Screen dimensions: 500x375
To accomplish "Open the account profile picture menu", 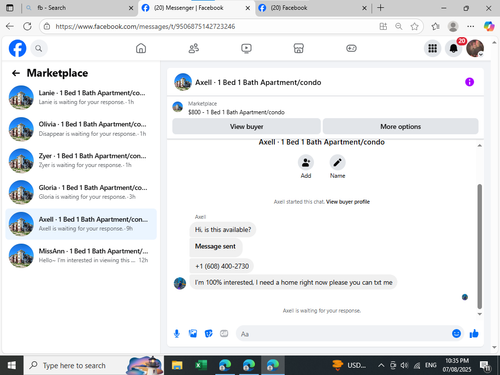I will point(475,49).
